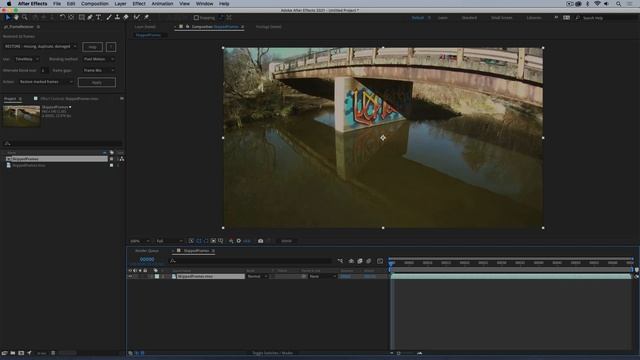Viewport: 640px width, 360px height.
Task: Enable frame blending icon in timeline
Action: point(360,261)
